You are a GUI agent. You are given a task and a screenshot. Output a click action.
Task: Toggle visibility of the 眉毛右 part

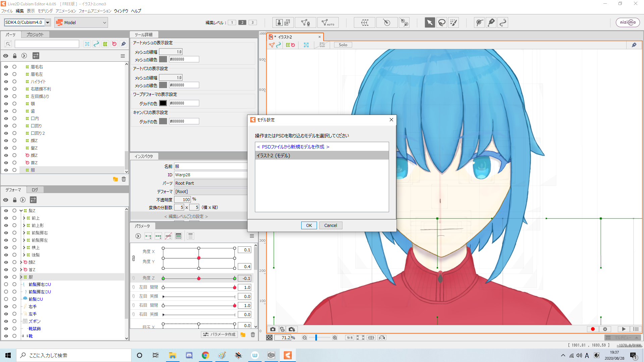[x=6, y=67]
